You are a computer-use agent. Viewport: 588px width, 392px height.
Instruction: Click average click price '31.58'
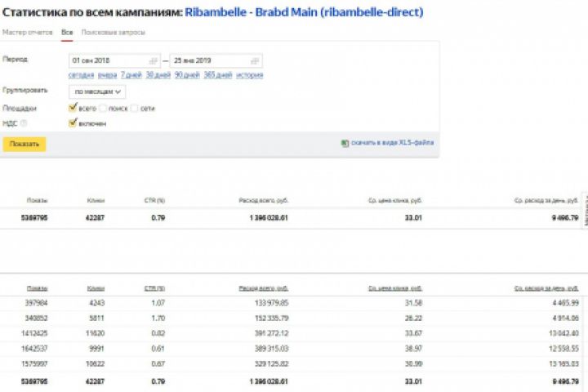pos(413,303)
